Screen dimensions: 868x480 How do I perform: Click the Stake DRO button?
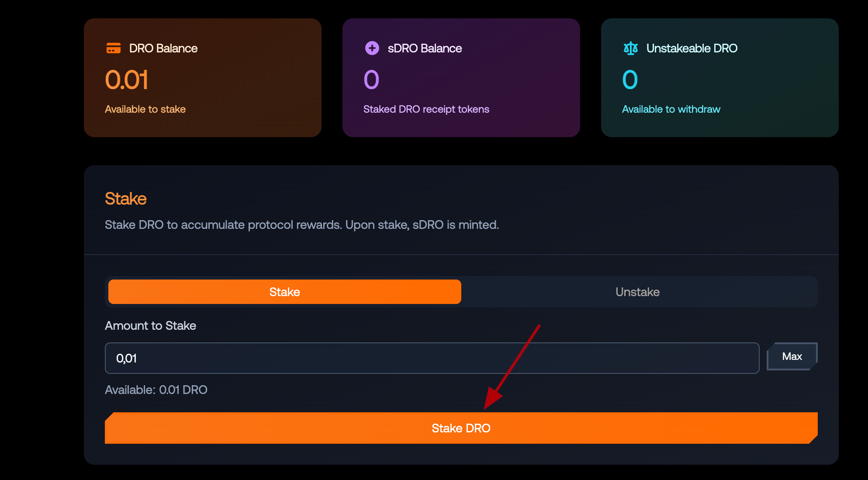point(461,428)
